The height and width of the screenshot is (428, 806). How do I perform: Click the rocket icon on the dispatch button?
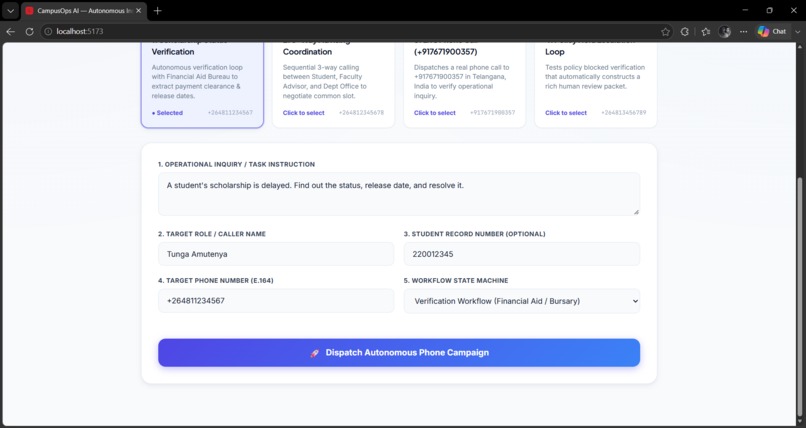315,353
